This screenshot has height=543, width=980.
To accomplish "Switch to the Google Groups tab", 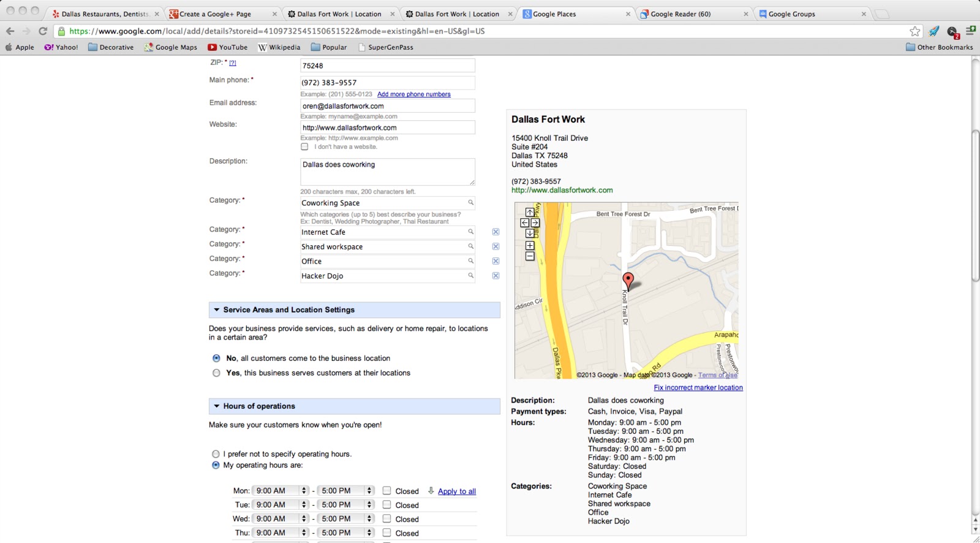I will tap(810, 14).
